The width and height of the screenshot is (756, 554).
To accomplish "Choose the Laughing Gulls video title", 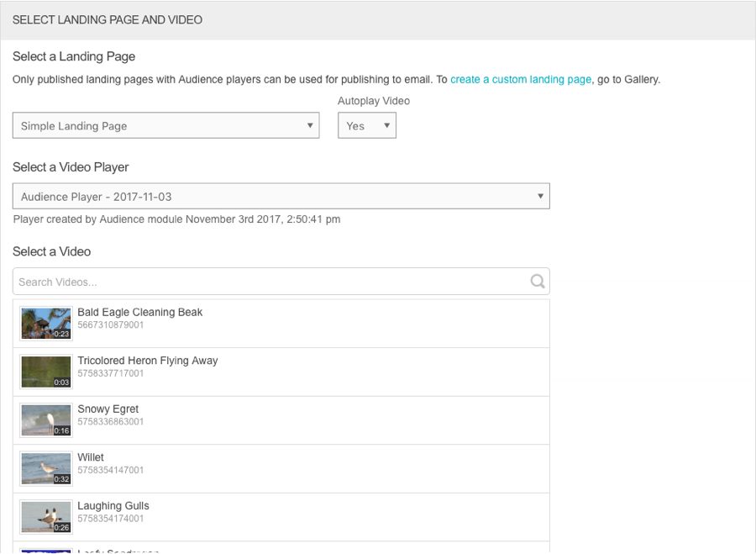I will pos(113,506).
